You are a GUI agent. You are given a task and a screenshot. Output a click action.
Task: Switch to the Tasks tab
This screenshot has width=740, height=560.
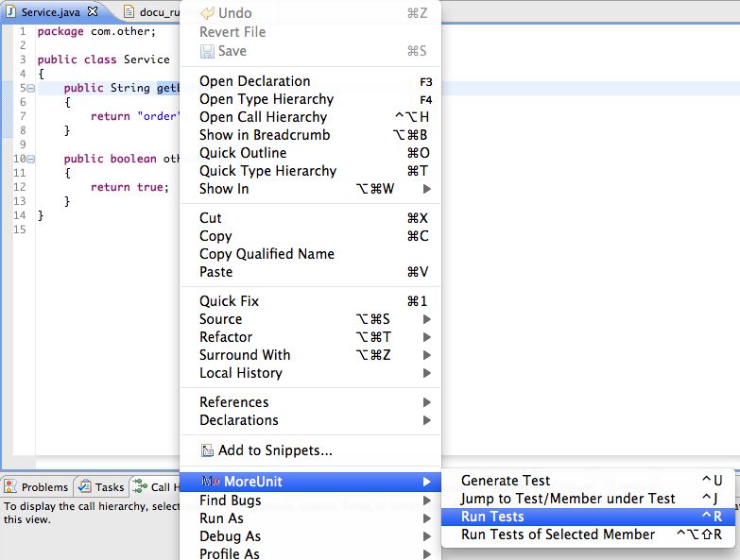(x=102, y=486)
